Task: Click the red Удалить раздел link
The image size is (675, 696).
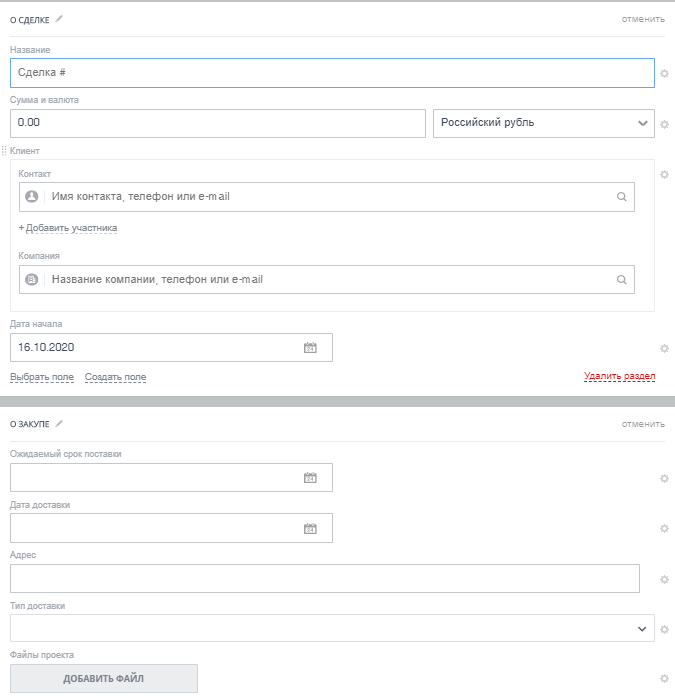Action: click(619, 377)
